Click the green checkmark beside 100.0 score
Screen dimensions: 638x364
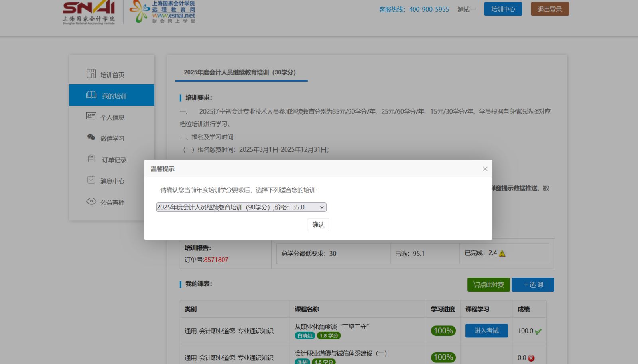[x=538, y=331]
